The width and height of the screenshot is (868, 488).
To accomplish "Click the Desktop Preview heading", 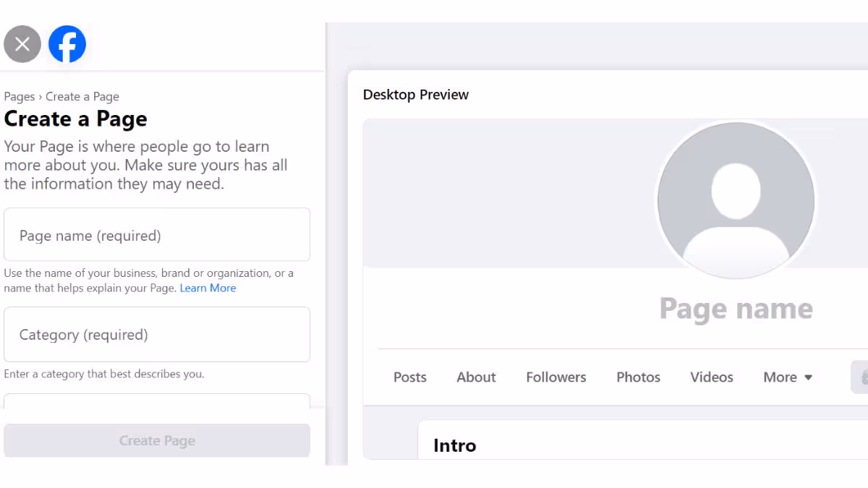I will [x=416, y=95].
